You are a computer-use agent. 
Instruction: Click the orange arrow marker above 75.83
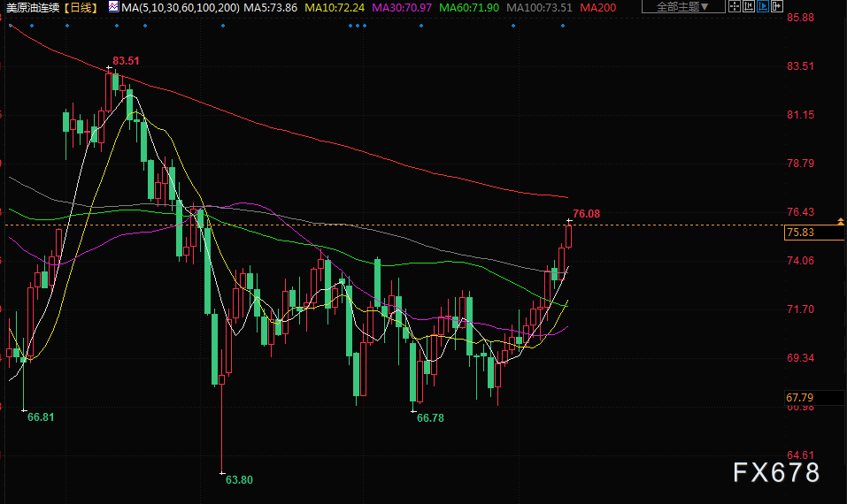(841, 221)
